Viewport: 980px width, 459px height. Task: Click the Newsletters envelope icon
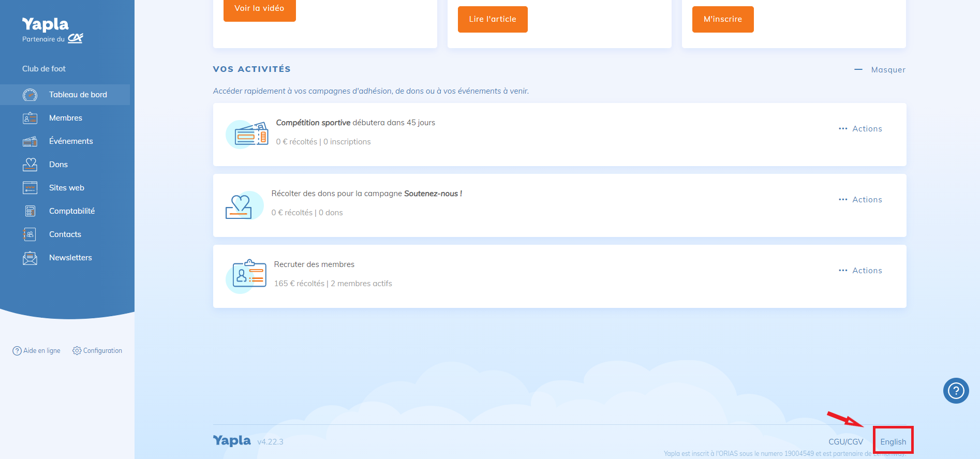coord(30,258)
